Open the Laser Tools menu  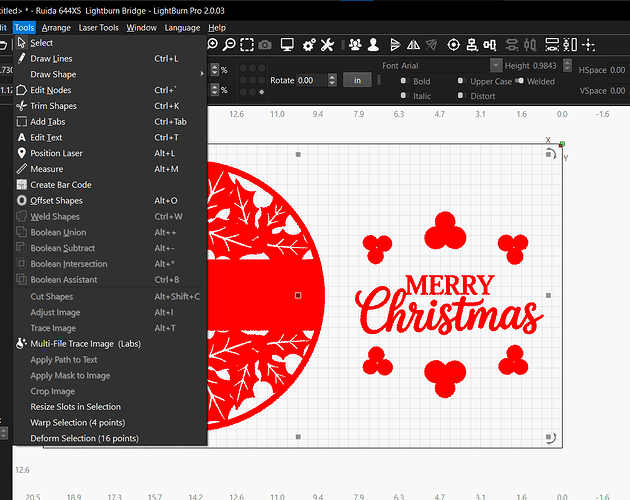tap(98, 28)
